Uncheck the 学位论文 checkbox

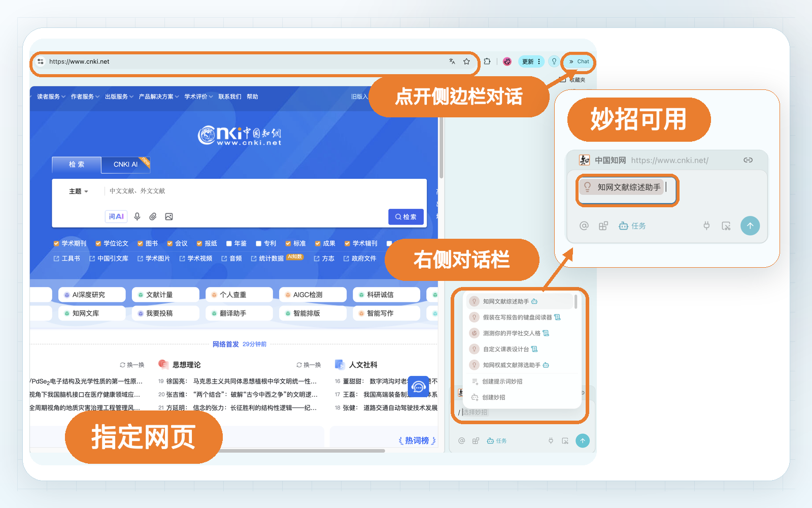click(x=98, y=243)
